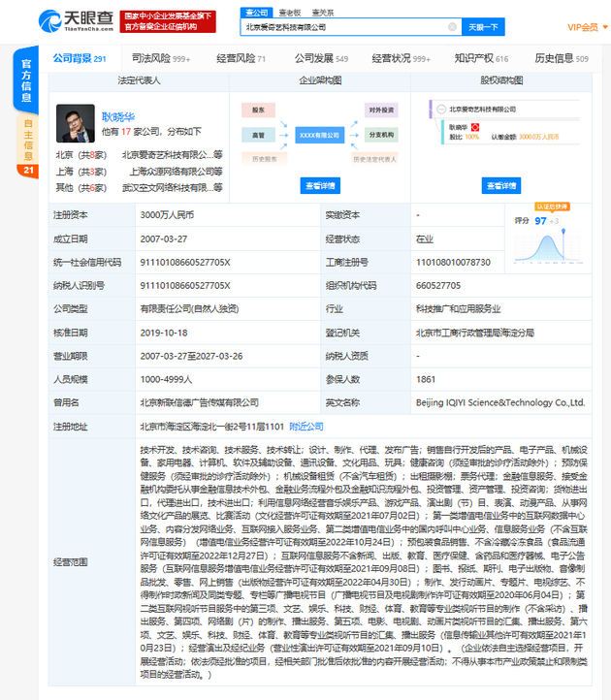Screen dimensions: 611x700
Task: Open the 经营风险 tab
Action: [241, 58]
